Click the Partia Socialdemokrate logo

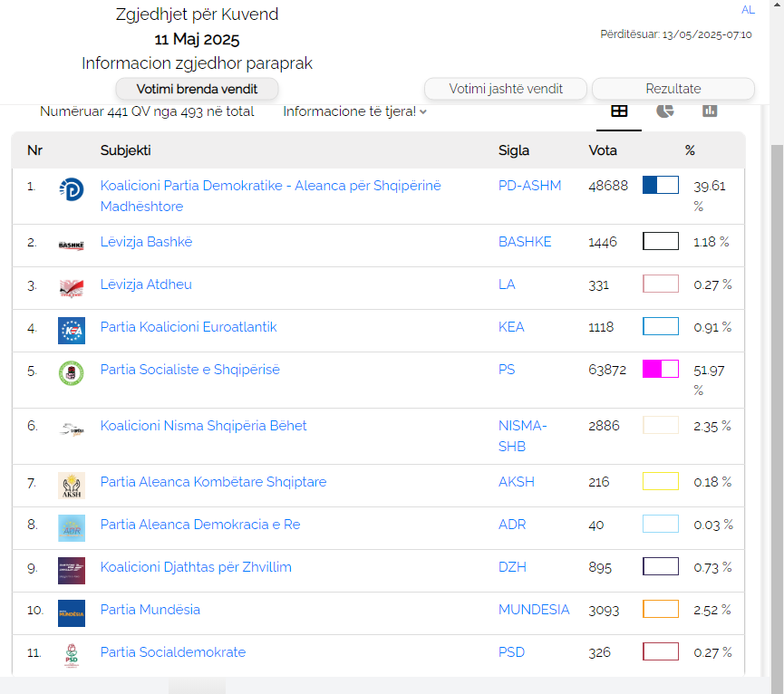(x=71, y=655)
